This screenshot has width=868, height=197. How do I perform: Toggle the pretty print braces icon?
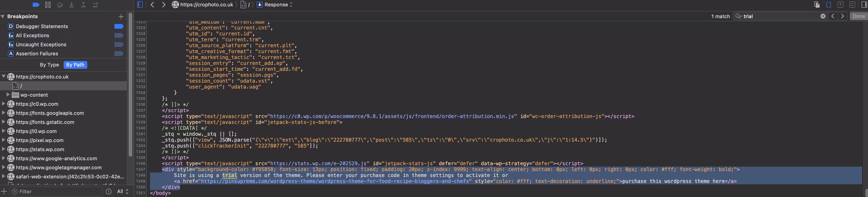(828, 5)
